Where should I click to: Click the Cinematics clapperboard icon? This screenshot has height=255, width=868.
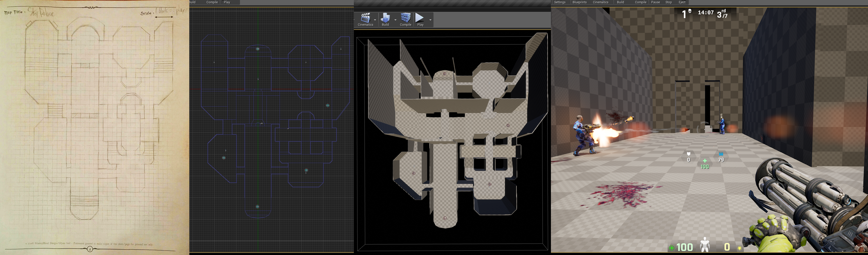click(x=365, y=18)
